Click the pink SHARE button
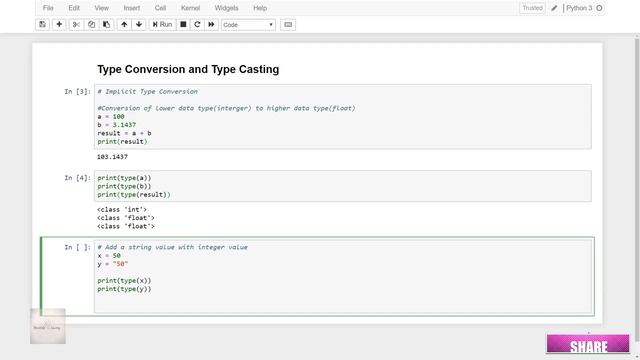This screenshot has height=360, width=640. pyautogui.click(x=588, y=344)
